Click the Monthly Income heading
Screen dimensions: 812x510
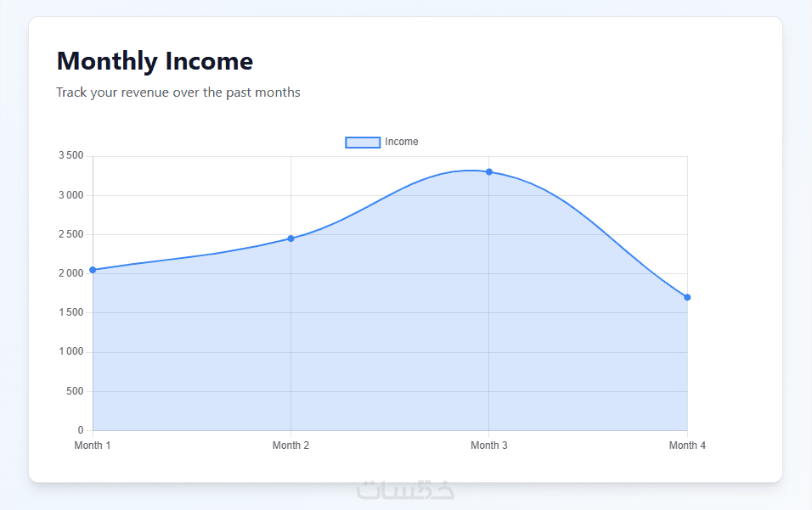pos(155,61)
